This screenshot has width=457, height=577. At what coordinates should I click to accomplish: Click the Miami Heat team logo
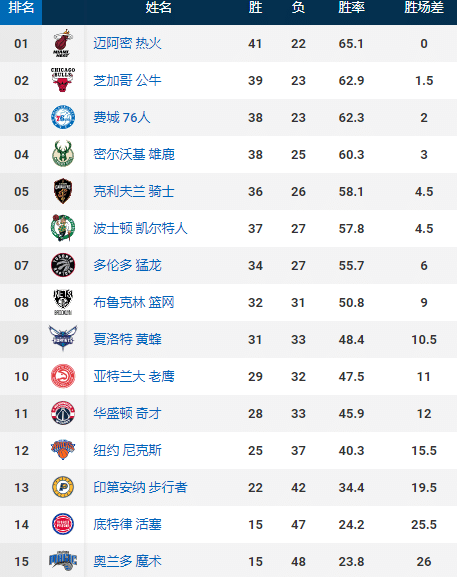tap(63, 43)
